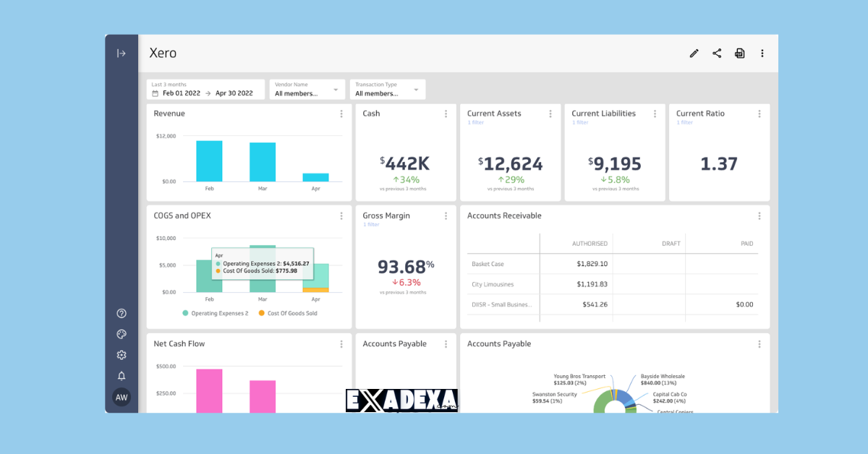Open the Revenue card options menu
The image size is (868, 454).
click(341, 113)
